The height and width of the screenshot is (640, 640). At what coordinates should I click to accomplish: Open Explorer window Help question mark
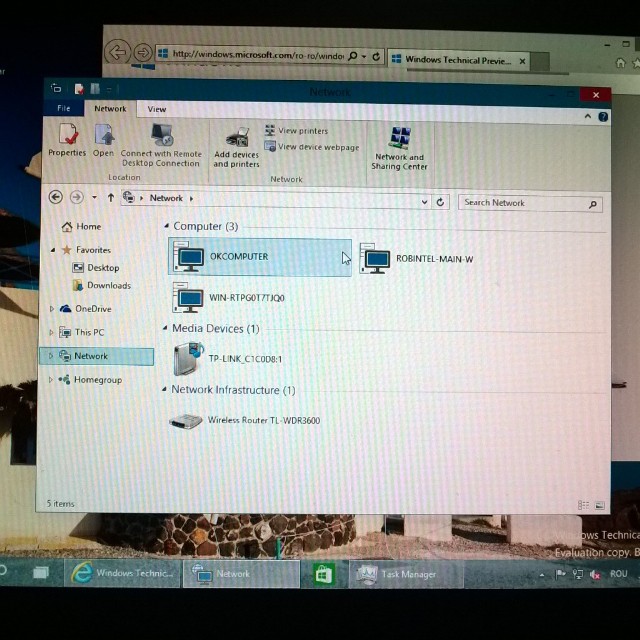(603, 117)
